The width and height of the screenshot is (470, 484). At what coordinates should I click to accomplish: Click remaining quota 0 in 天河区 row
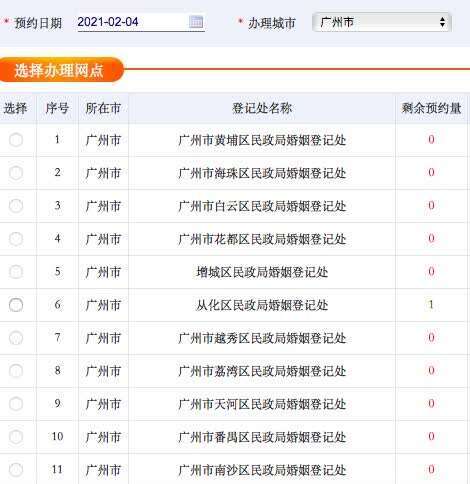431,404
